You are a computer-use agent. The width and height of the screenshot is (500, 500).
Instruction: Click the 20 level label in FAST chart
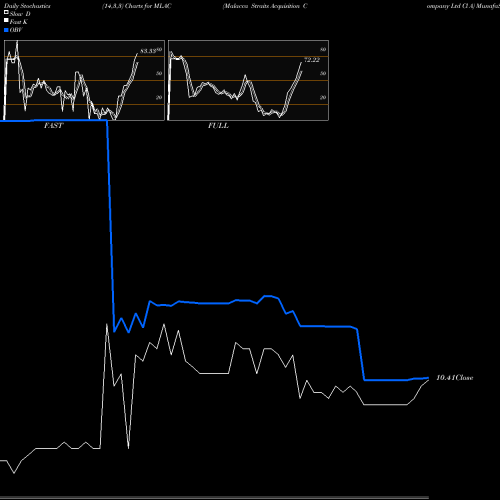click(x=159, y=97)
